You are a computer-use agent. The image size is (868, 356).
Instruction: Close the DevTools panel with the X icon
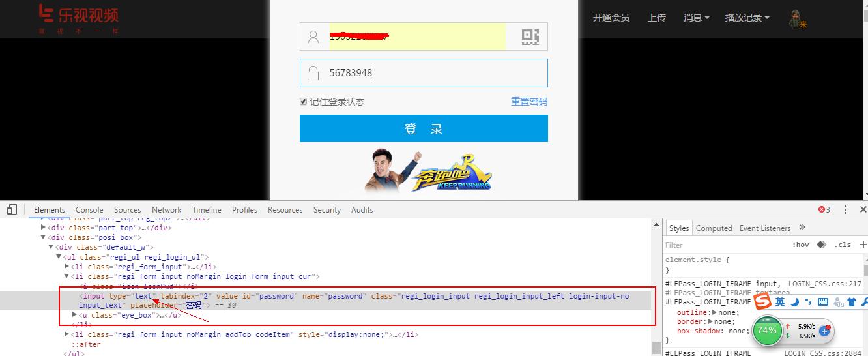(863, 209)
